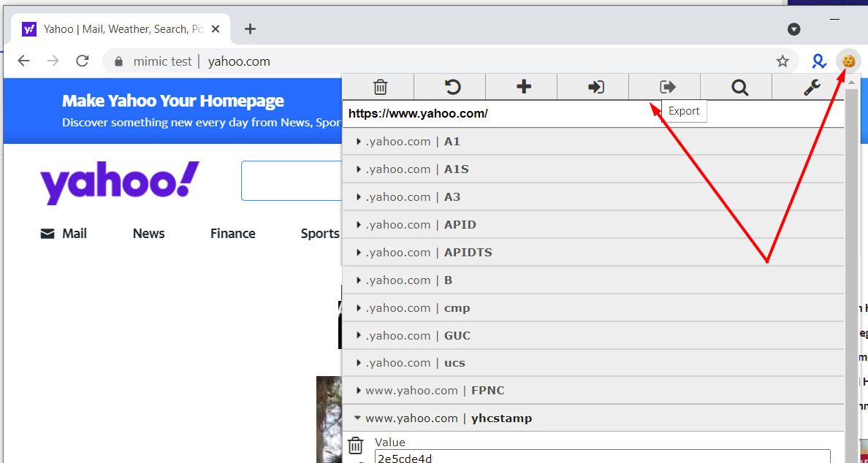
Task: Expand the .yahoo.com GUC cookie
Action: 593,335
